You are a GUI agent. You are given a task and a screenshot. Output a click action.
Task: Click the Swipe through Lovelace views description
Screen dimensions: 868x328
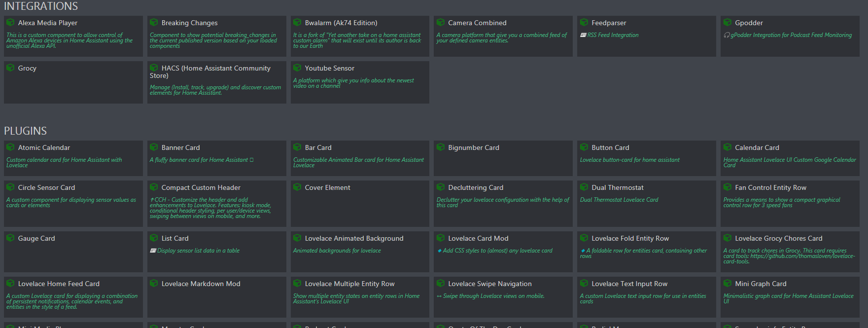490,296
